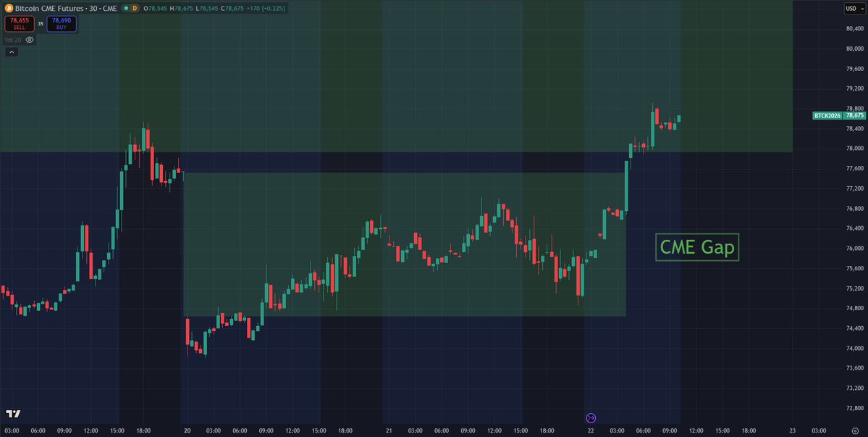Click the high value H78,675
The image size is (868, 437).
tap(182, 8)
